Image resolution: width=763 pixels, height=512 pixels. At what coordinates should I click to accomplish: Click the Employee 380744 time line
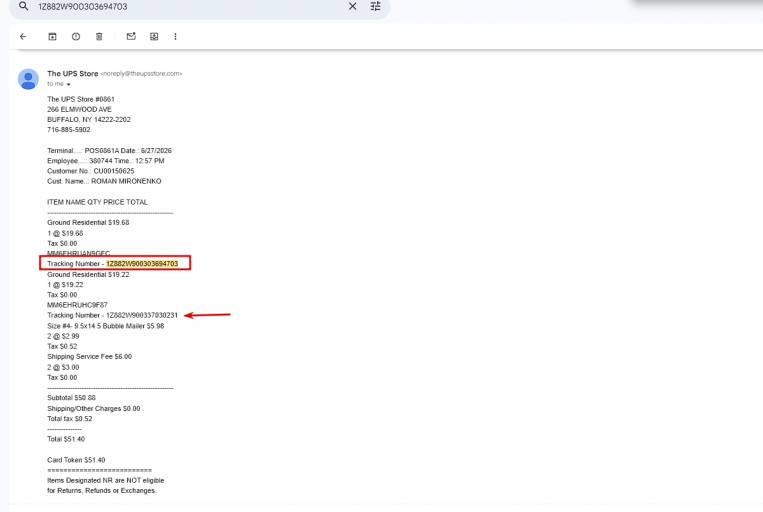(106, 161)
